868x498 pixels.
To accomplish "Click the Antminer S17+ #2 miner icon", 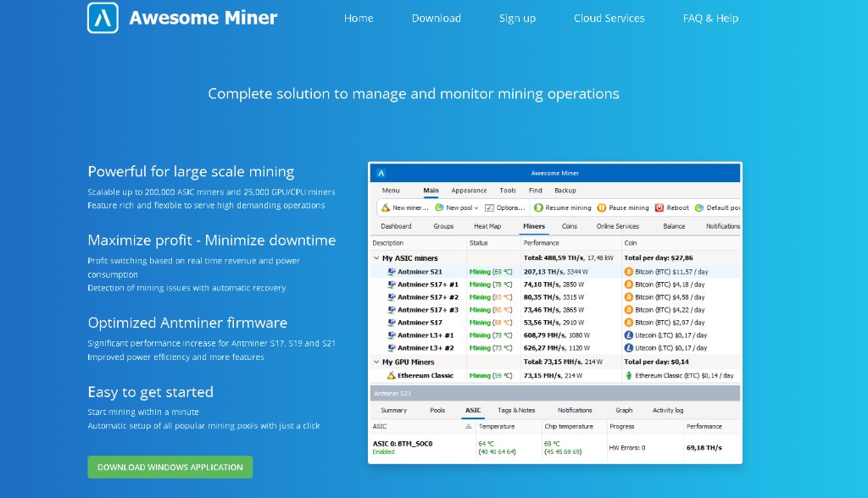I will 392,297.
